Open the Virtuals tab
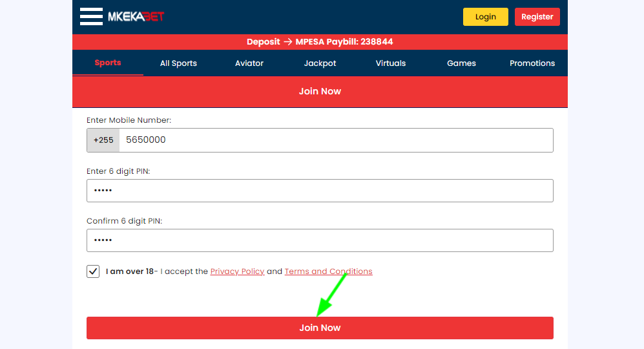The width and height of the screenshot is (644, 349). pyautogui.click(x=391, y=63)
